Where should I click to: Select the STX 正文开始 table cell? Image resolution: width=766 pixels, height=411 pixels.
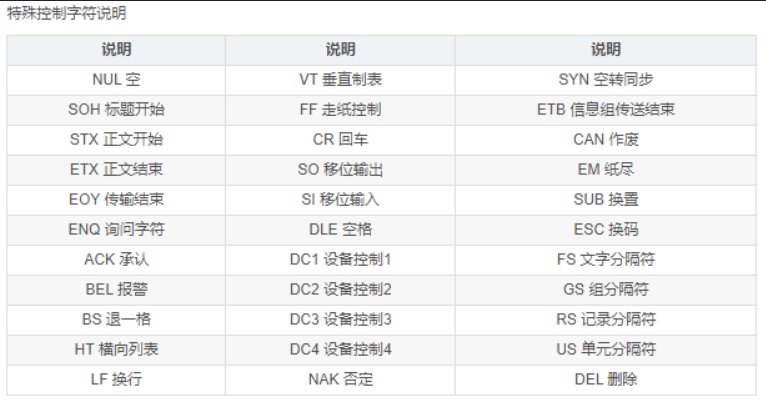(x=116, y=139)
